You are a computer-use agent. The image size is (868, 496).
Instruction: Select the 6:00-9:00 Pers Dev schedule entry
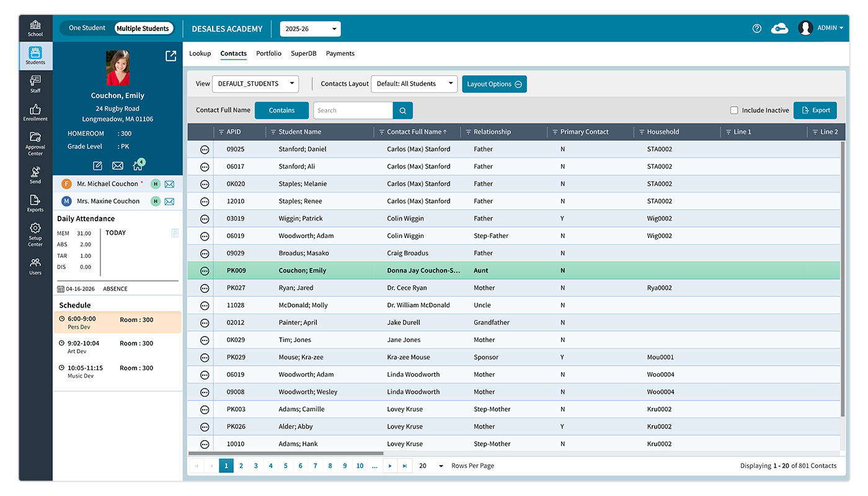[118, 322]
